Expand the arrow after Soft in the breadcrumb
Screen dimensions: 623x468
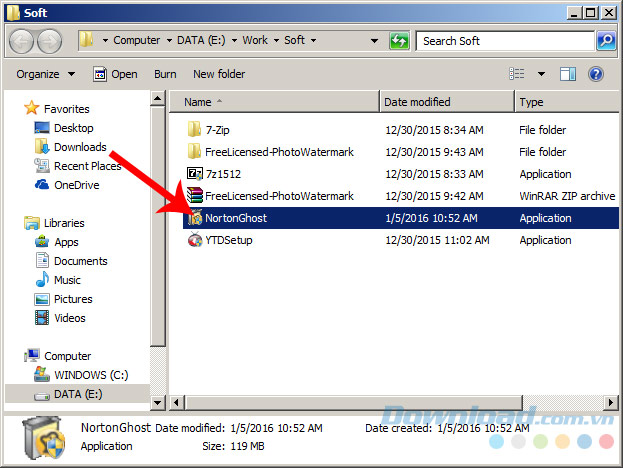tap(313, 41)
